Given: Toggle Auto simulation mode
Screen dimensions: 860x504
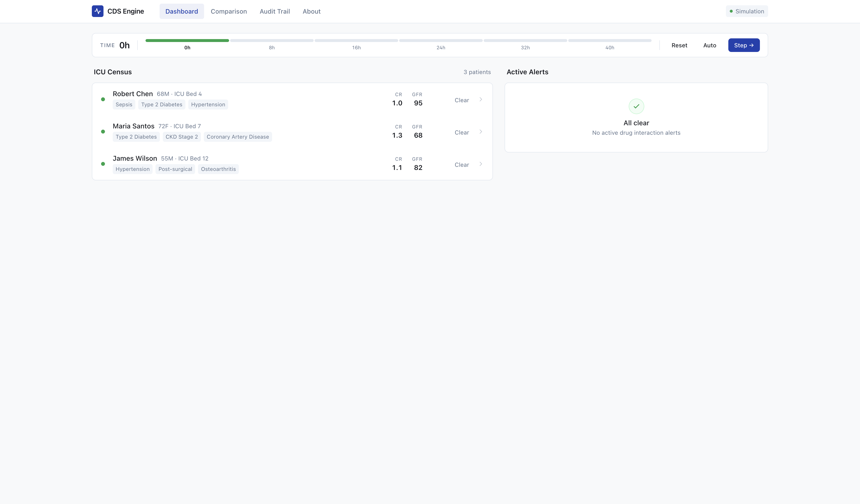Looking at the screenshot, I should tap(709, 45).
